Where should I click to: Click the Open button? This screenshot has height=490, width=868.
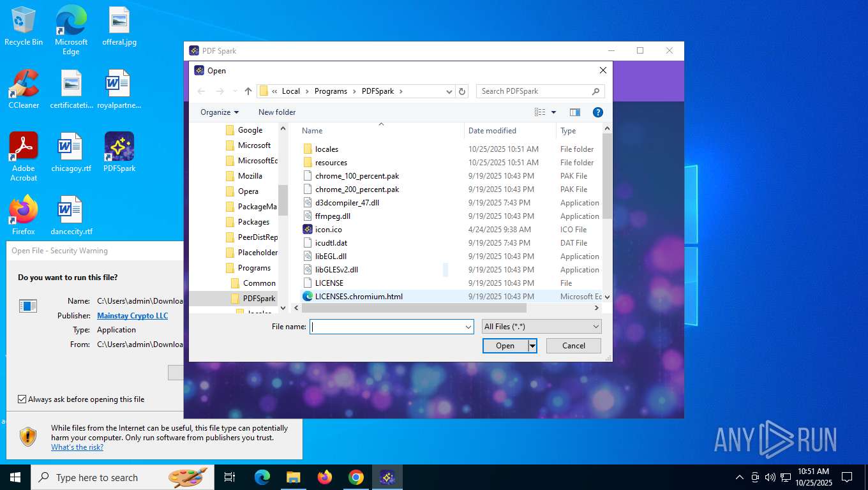[505, 346]
